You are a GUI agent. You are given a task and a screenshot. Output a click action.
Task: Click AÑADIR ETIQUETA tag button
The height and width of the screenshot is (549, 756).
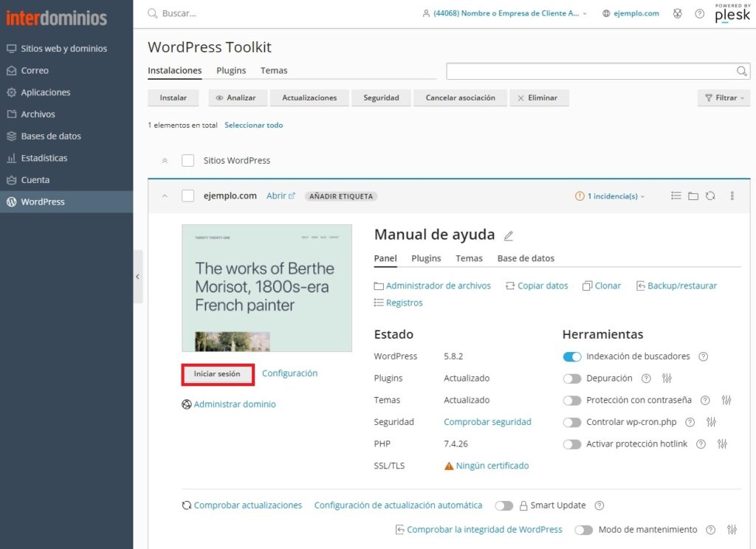point(341,196)
